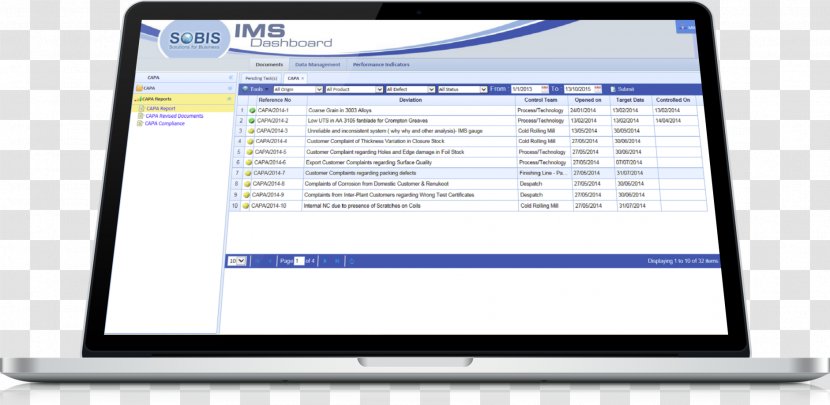Sort by Control Team column header
This screenshot has width=830, height=405.
click(x=541, y=100)
